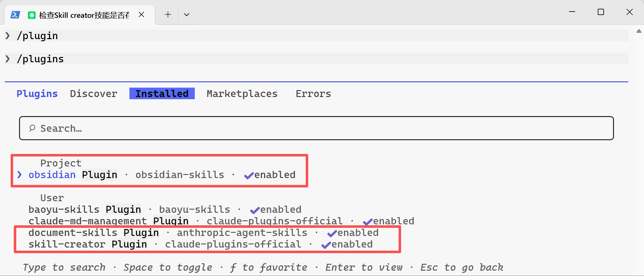644x276 pixels.
Task: Click the obsidian-skills marketplace text
Action: click(x=180, y=175)
